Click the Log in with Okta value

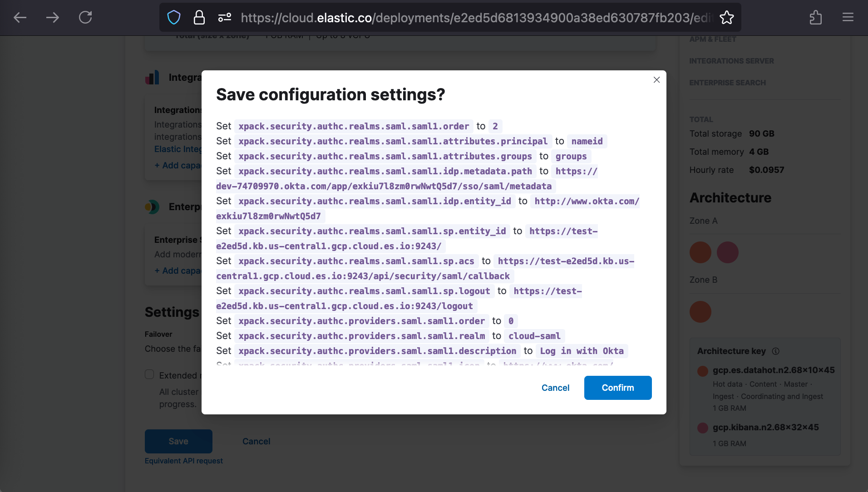point(582,351)
